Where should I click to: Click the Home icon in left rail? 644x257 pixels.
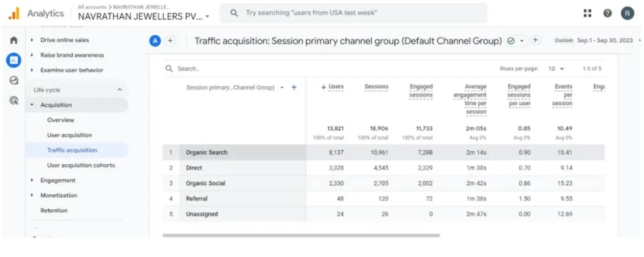[x=13, y=40]
